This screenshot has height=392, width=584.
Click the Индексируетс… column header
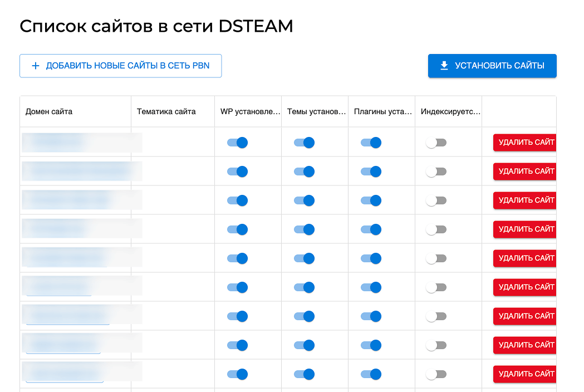(x=450, y=111)
